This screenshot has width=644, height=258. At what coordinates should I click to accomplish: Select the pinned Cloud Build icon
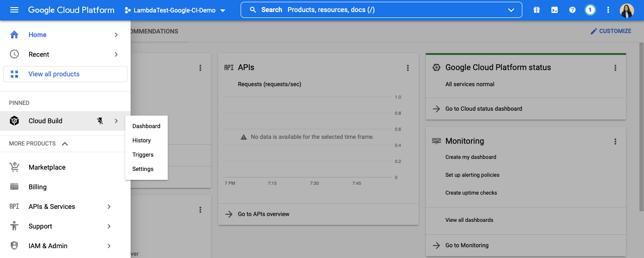pyautogui.click(x=14, y=121)
